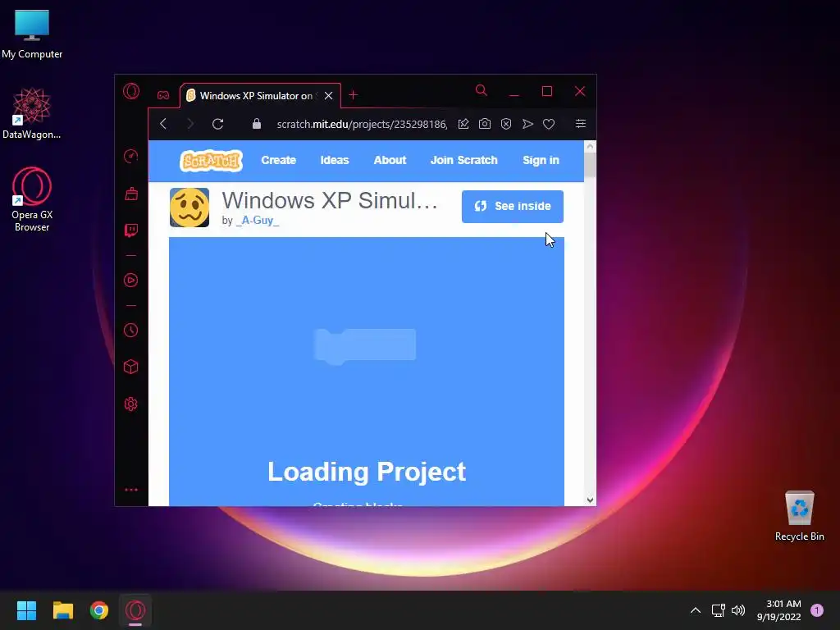
Task: Go forward with the forward arrow
Action: 190,124
